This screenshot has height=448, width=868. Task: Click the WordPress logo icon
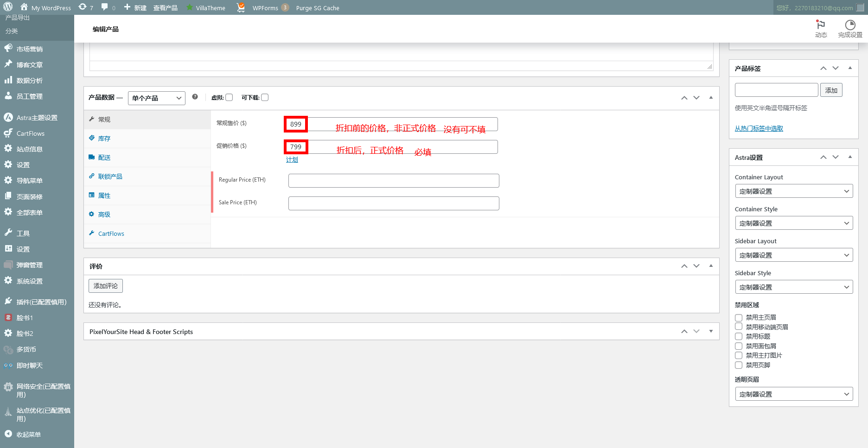(x=8, y=7)
